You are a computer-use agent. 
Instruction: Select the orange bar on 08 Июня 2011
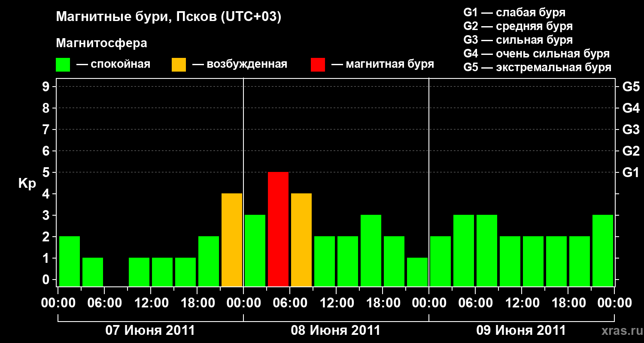301,240
